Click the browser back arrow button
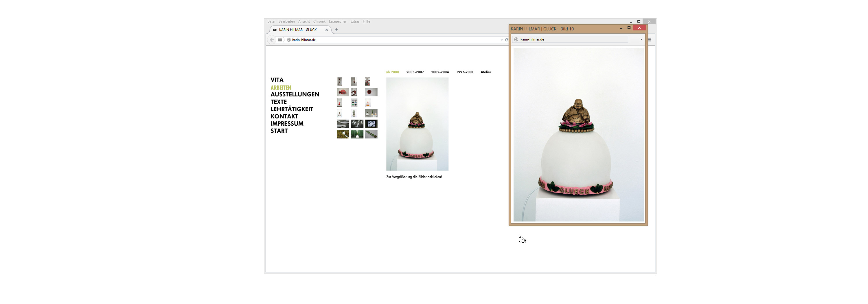Screen dimensions: 868x304 pyautogui.click(x=272, y=40)
